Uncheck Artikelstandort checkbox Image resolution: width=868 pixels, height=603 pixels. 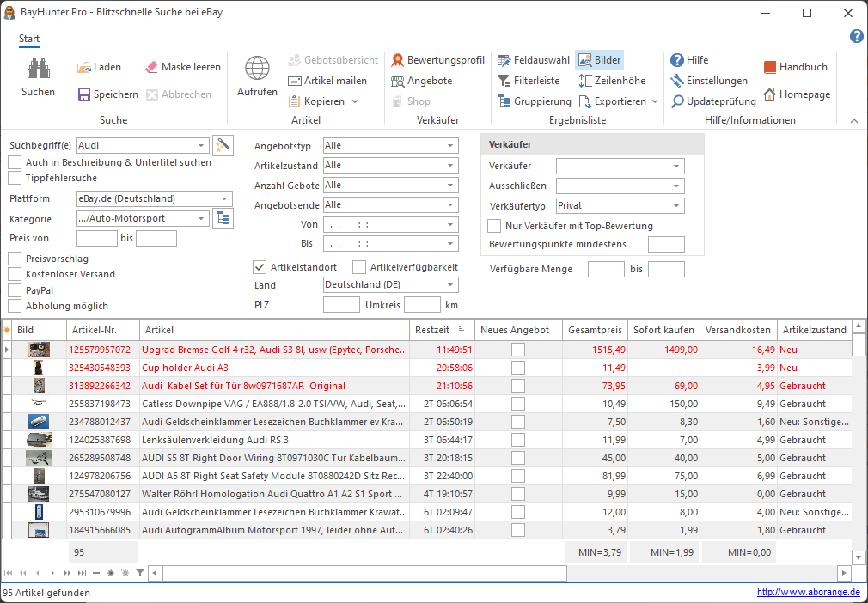(260, 267)
